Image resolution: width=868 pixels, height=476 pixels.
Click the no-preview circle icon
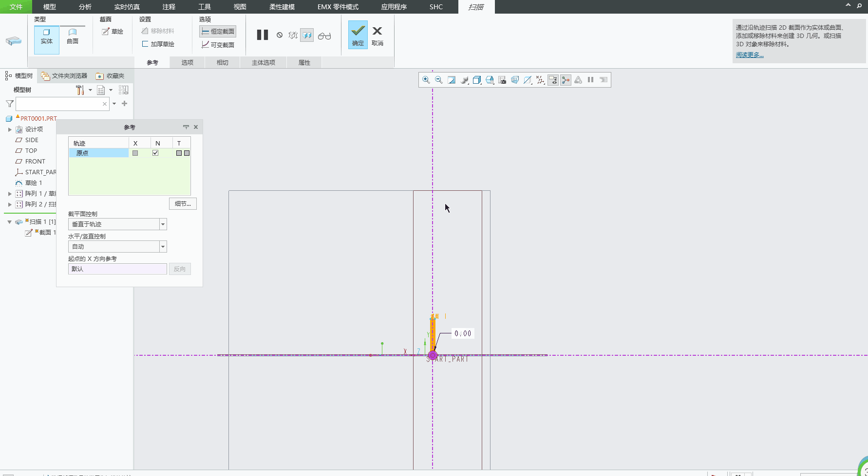click(x=280, y=35)
